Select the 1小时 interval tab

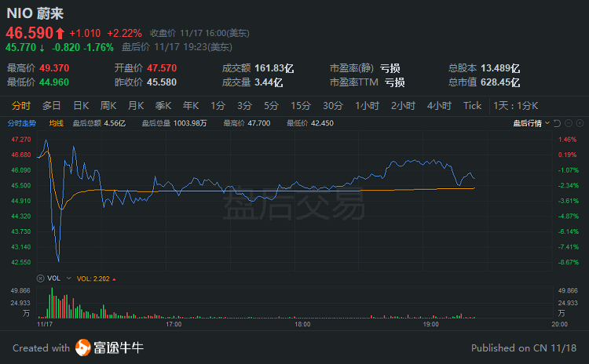[367, 106]
